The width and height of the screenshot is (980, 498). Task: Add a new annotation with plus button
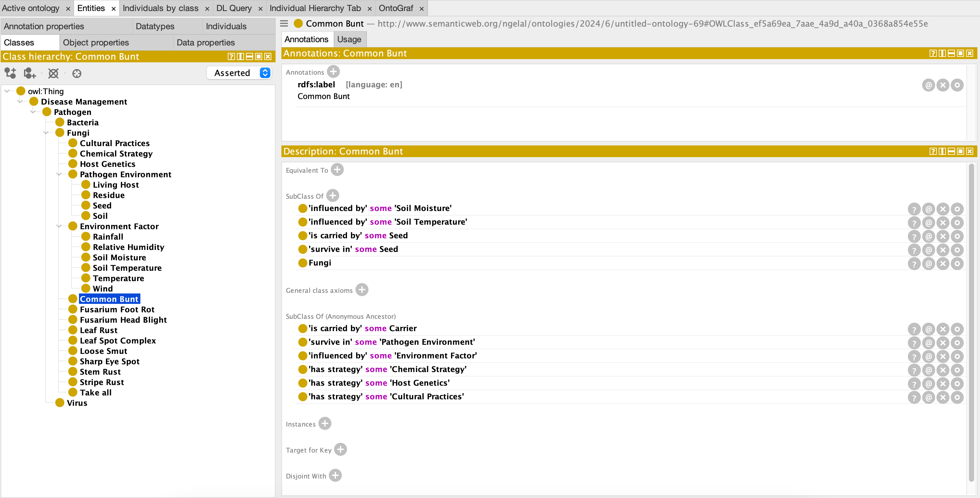333,71
